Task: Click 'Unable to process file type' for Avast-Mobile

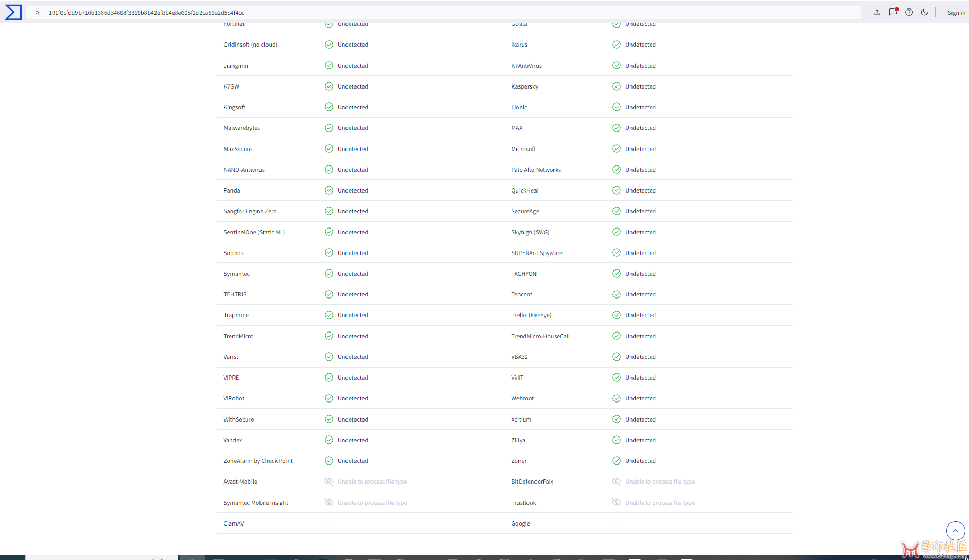Action: (372, 482)
